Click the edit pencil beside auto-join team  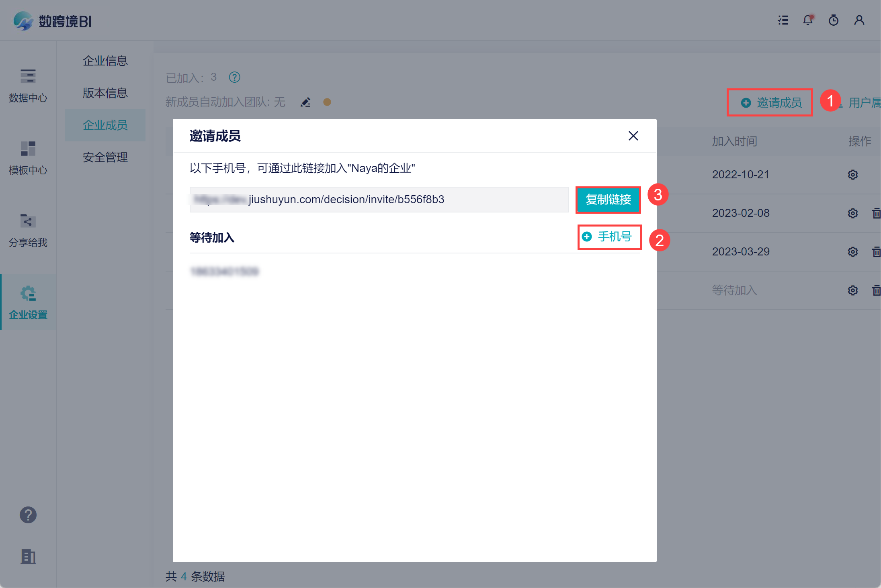305,102
